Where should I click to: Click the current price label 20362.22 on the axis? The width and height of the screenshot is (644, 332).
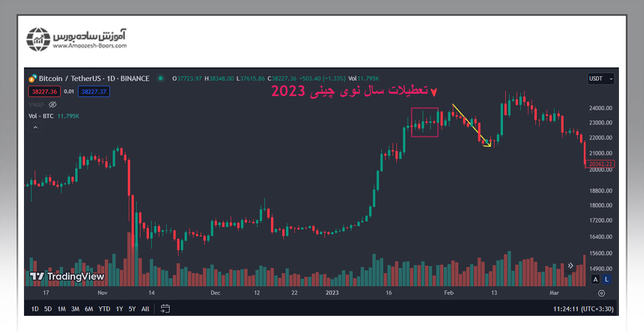click(x=601, y=164)
